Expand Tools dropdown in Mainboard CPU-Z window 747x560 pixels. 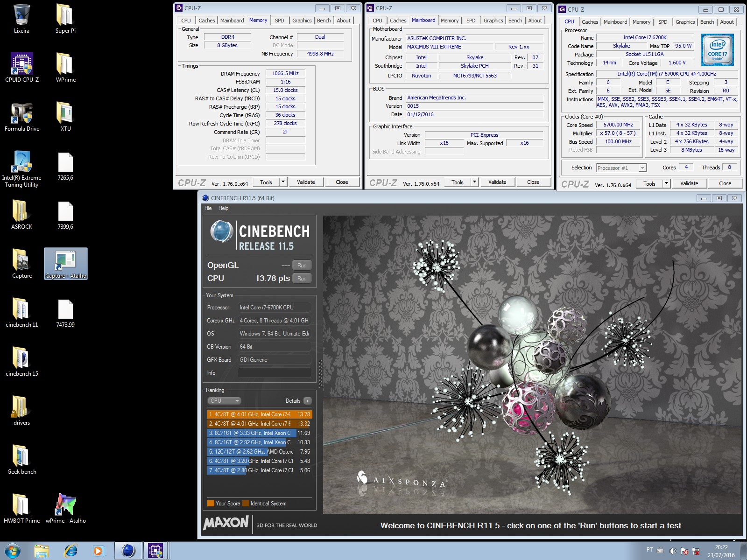(x=474, y=182)
